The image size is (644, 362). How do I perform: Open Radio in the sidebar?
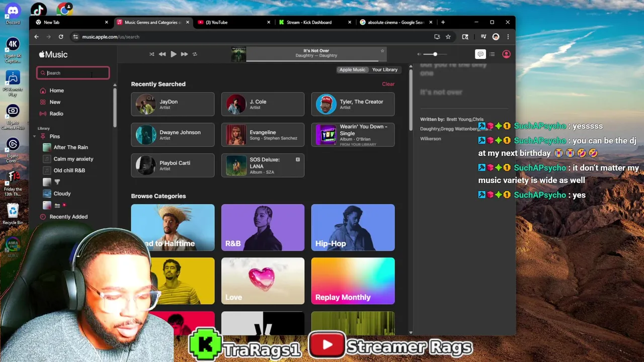(x=56, y=114)
